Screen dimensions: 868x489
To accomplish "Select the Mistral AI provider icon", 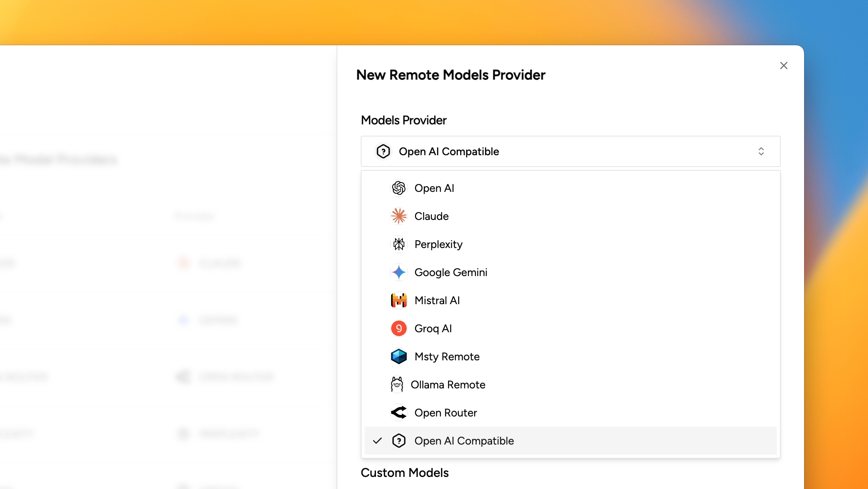I will (399, 300).
